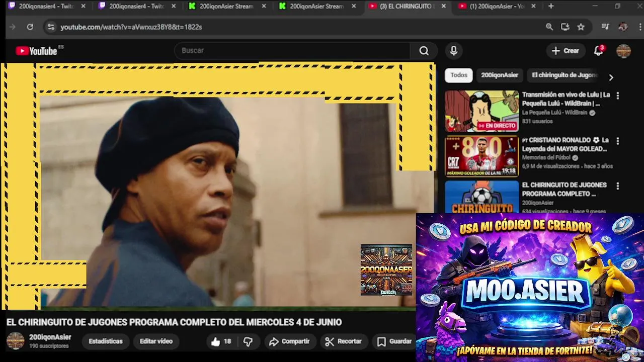Open the CR7 máximo goleador thumbnail

[x=481, y=156]
